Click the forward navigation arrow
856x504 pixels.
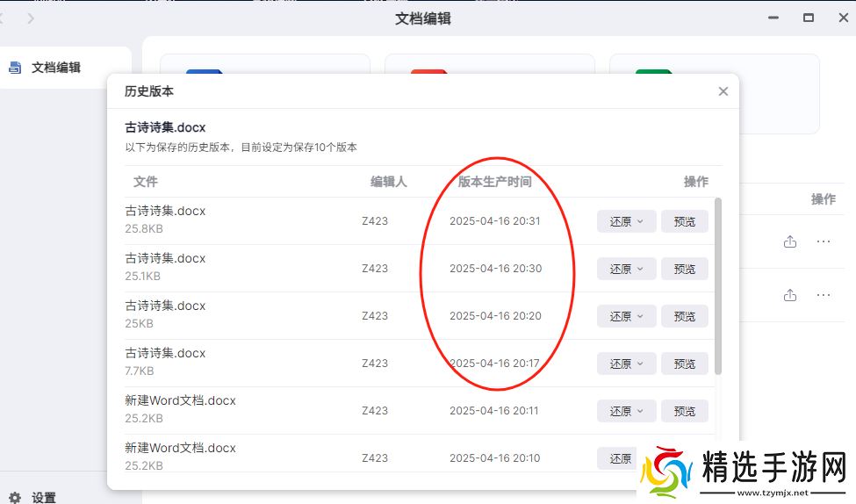pyautogui.click(x=32, y=18)
